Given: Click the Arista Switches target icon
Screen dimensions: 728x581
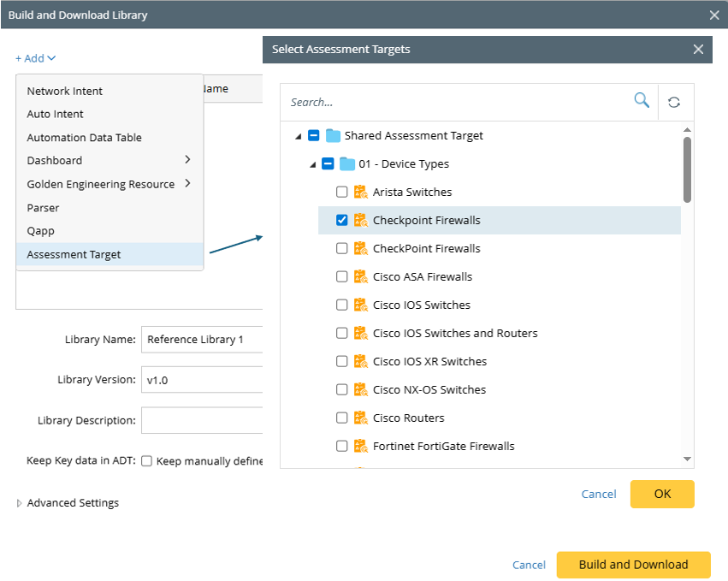Looking at the screenshot, I should (361, 192).
